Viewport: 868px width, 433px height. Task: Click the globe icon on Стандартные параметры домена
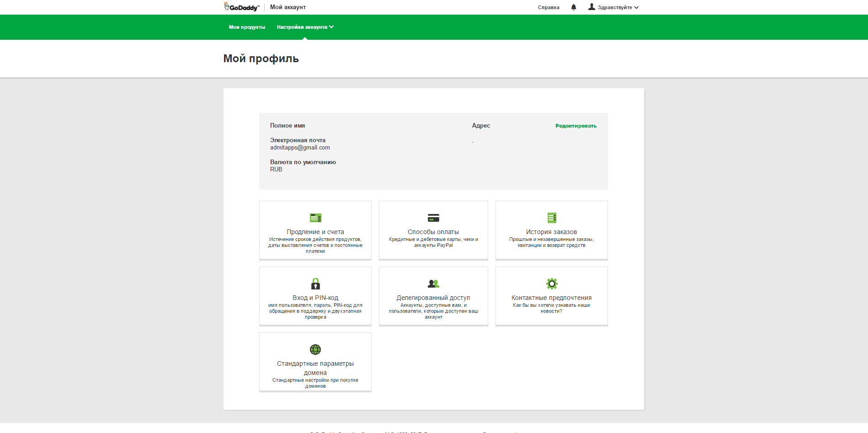coord(315,349)
